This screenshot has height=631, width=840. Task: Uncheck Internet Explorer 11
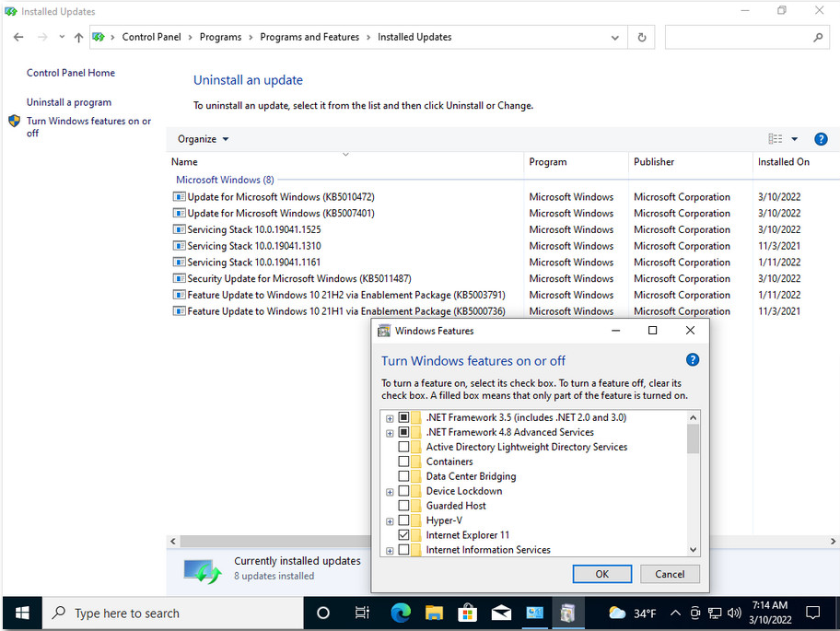coord(404,535)
